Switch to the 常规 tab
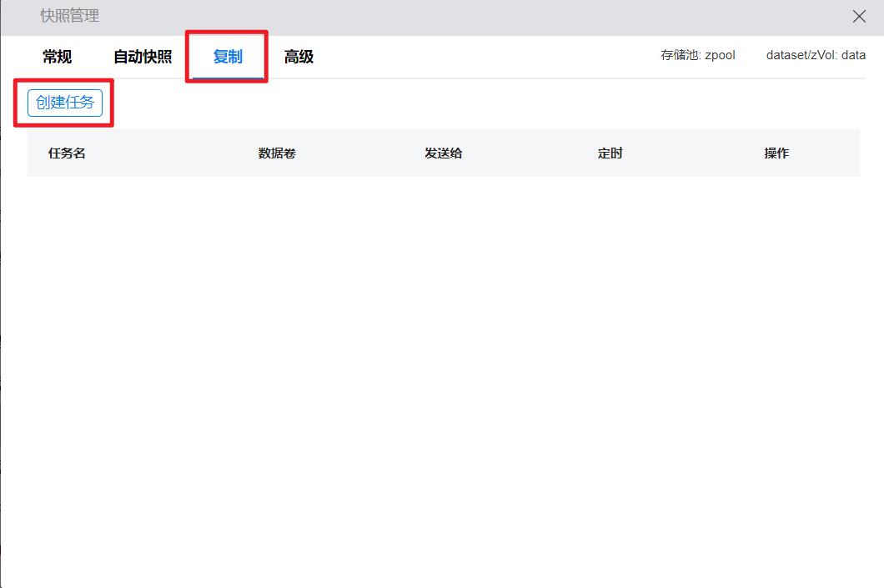 57,58
